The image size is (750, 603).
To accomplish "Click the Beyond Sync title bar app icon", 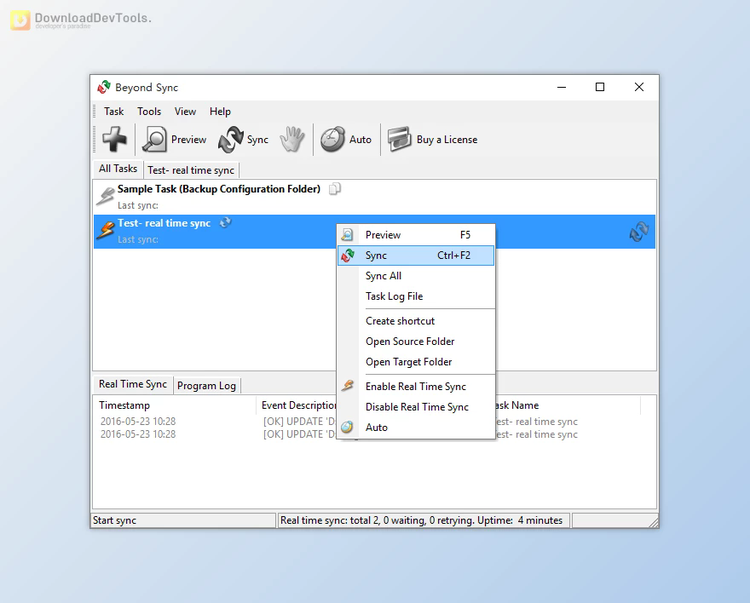I will [104, 87].
